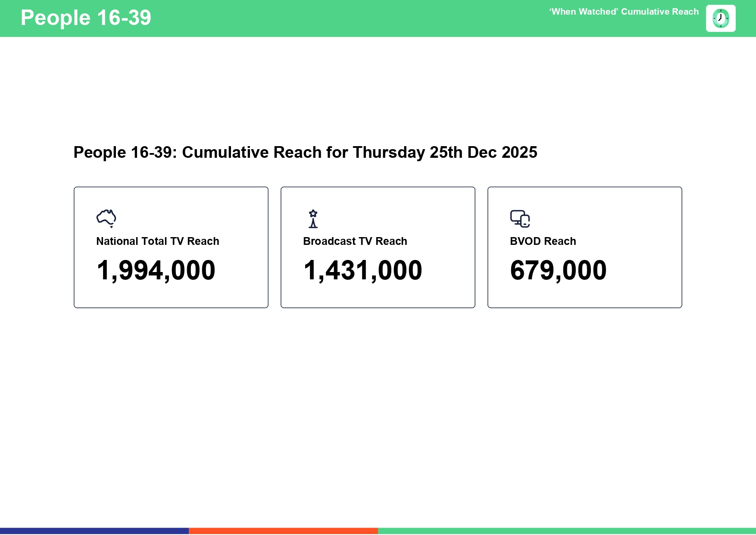756x535 pixels.
Task: Click the blue segment of footer bar
Action: [94, 531]
